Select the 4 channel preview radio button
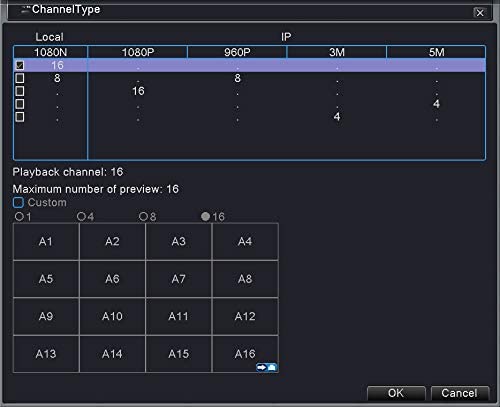The height and width of the screenshot is (407, 500). [x=81, y=217]
